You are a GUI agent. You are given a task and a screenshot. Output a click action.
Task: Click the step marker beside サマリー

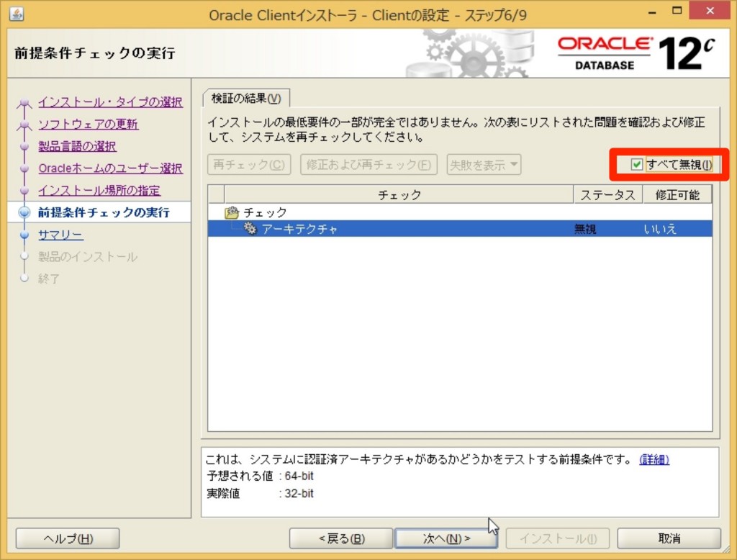coord(24,235)
